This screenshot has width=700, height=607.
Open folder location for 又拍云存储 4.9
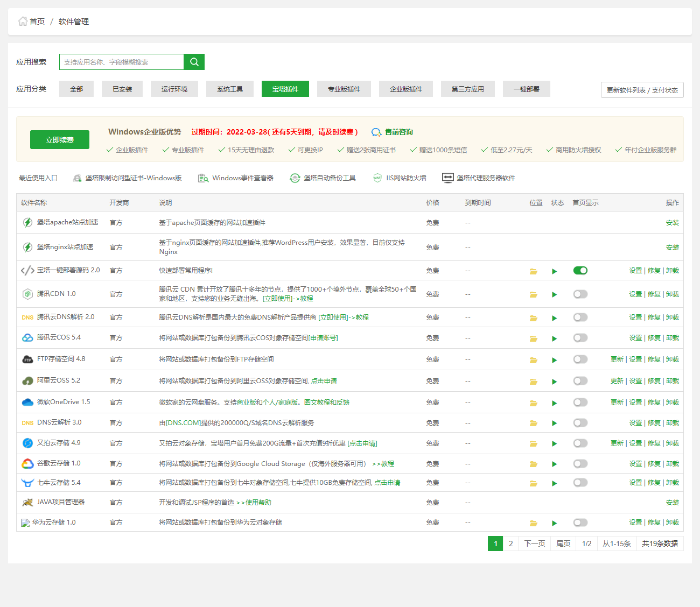(533, 444)
